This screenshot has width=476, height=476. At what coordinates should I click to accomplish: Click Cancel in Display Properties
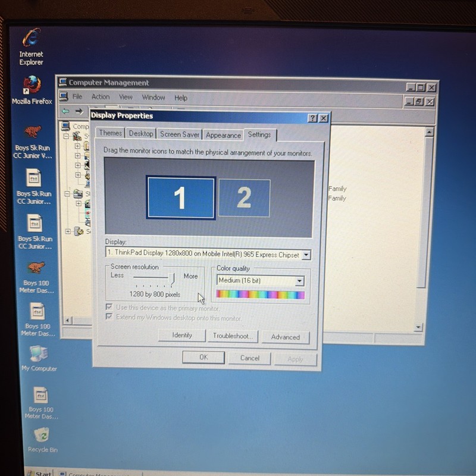[x=249, y=358]
